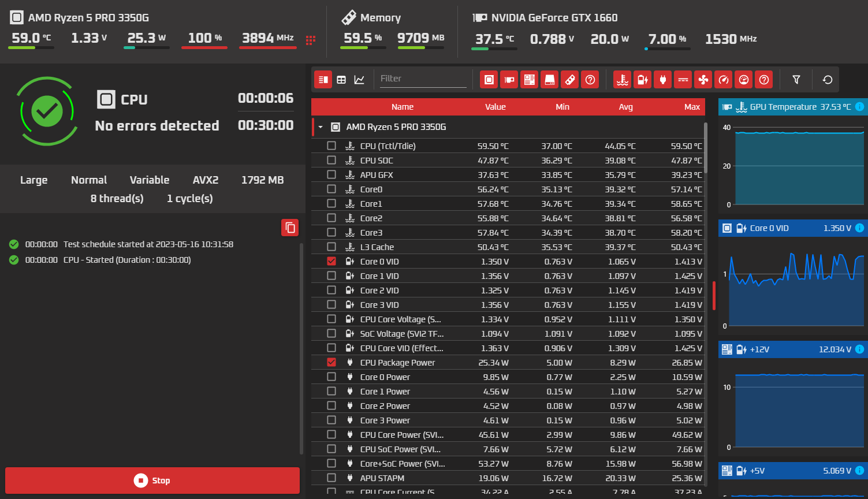
Task: Sort the table by Avg column
Action: coord(626,107)
